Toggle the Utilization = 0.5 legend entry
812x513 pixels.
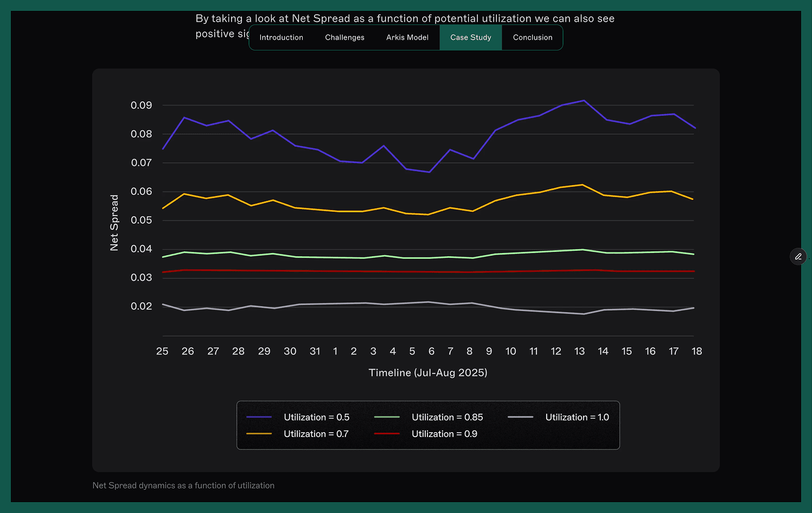tap(298, 417)
